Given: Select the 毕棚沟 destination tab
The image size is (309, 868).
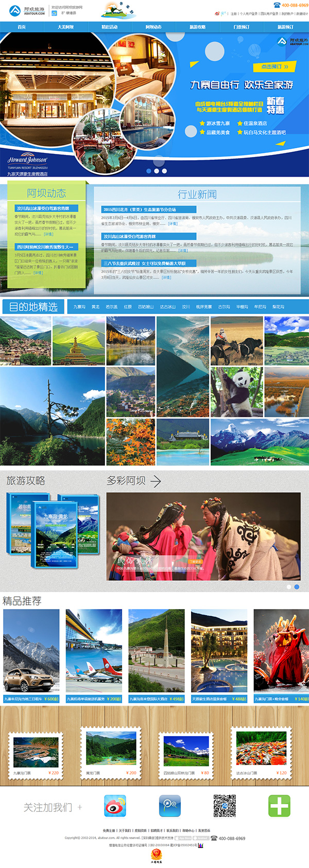Looking at the screenshot, I should [x=242, y=307].
